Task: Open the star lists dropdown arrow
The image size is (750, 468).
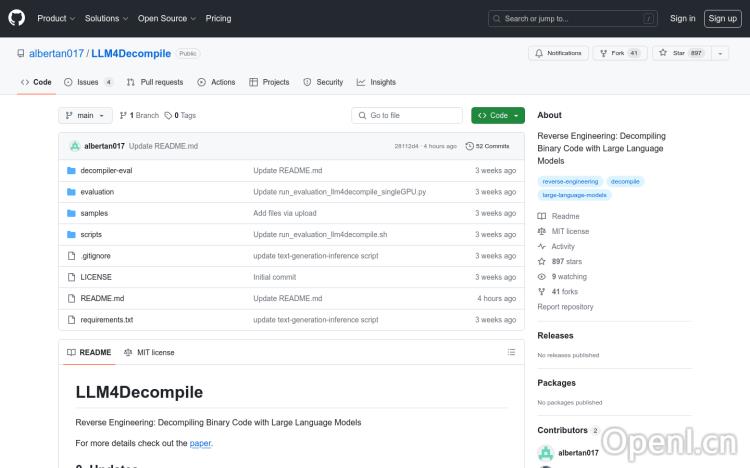Action: (720, 53)
